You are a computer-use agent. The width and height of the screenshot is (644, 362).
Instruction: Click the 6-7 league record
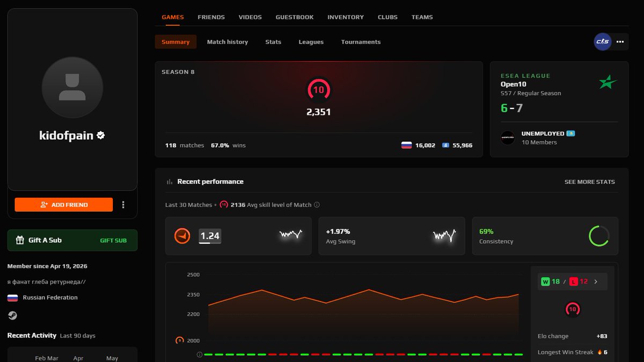click(512, 108)
